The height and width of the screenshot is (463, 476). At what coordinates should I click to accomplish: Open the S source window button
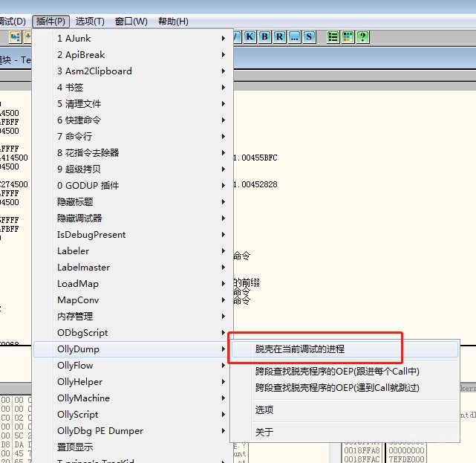click(309, 36)
